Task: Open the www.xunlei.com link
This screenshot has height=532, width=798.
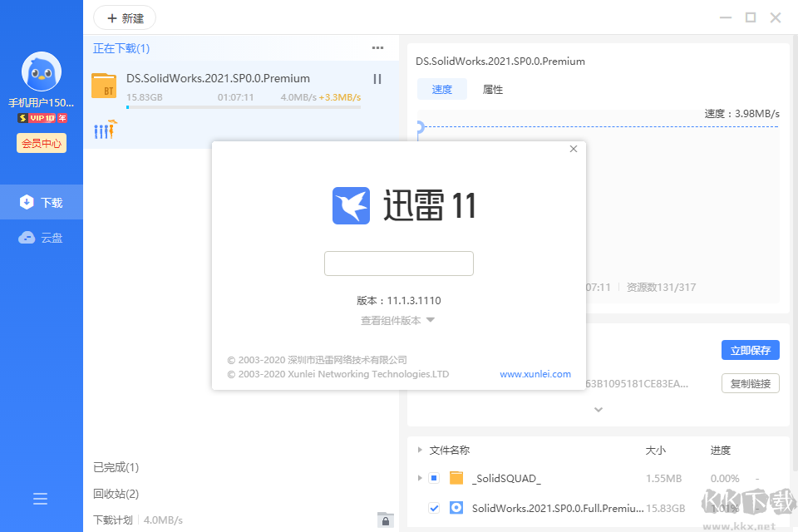Action: (x=535, y=374)
